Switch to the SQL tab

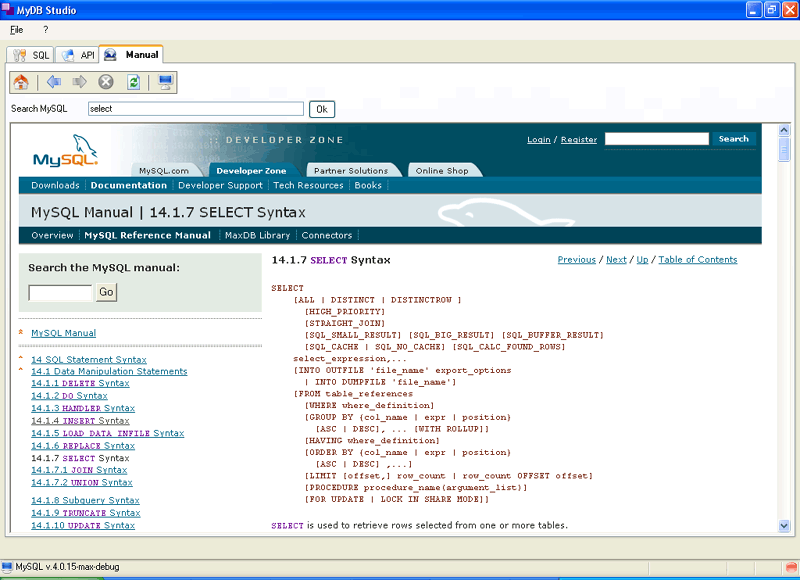coord(31,55)
